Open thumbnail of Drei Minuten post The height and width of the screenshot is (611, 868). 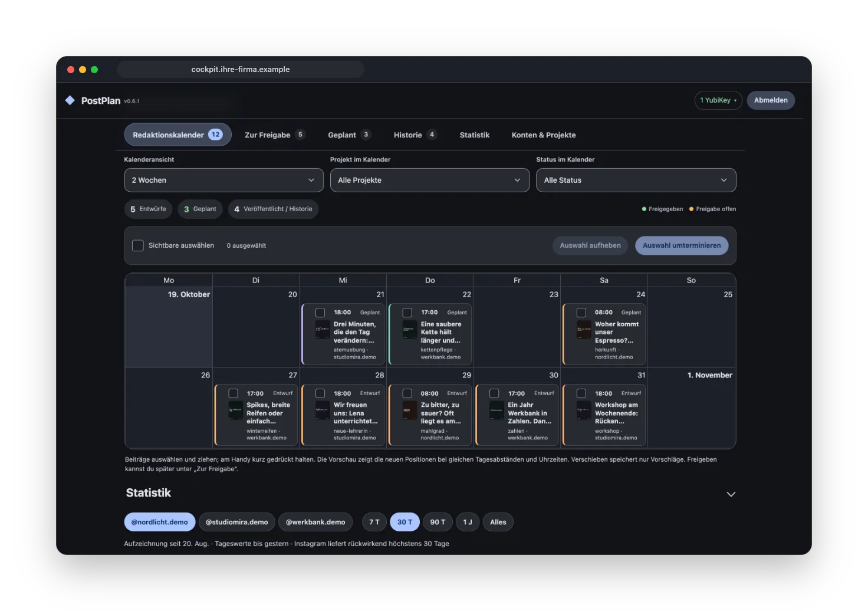(323, 330)
